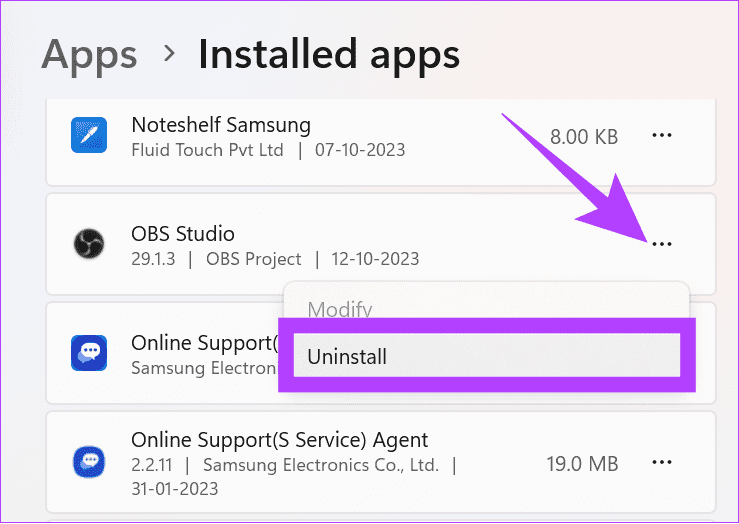Click Samsung Electronics Co., Ltd. publisher text
The image size is (739, 524).
click(321, 465)
